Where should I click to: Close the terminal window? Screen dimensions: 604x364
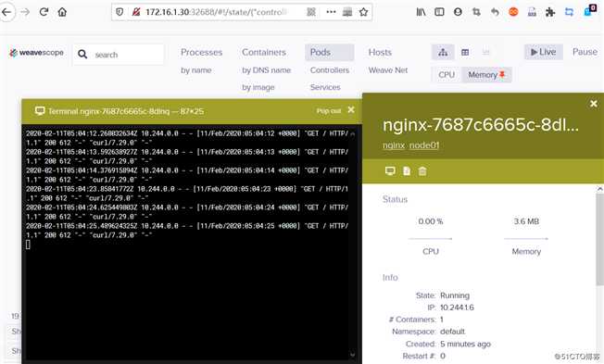pos(351,110)
